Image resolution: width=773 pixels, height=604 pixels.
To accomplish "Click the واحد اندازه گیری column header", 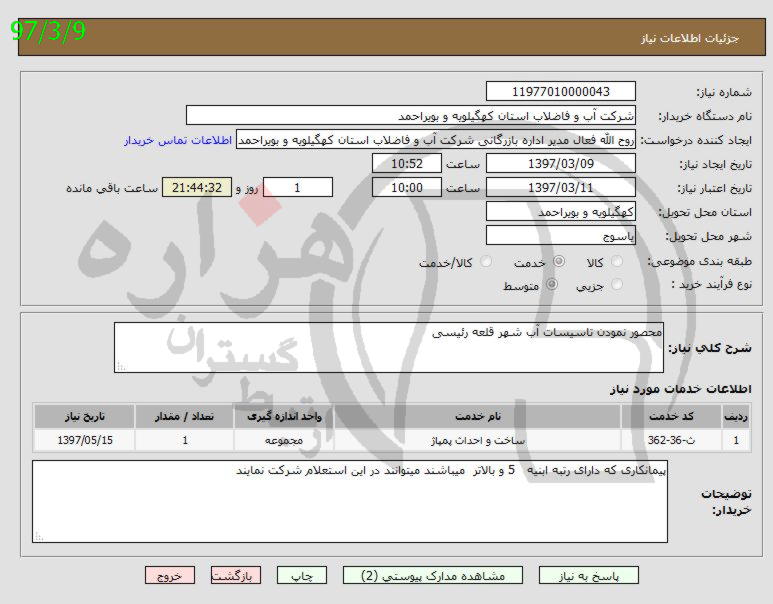I will point(283,417).
